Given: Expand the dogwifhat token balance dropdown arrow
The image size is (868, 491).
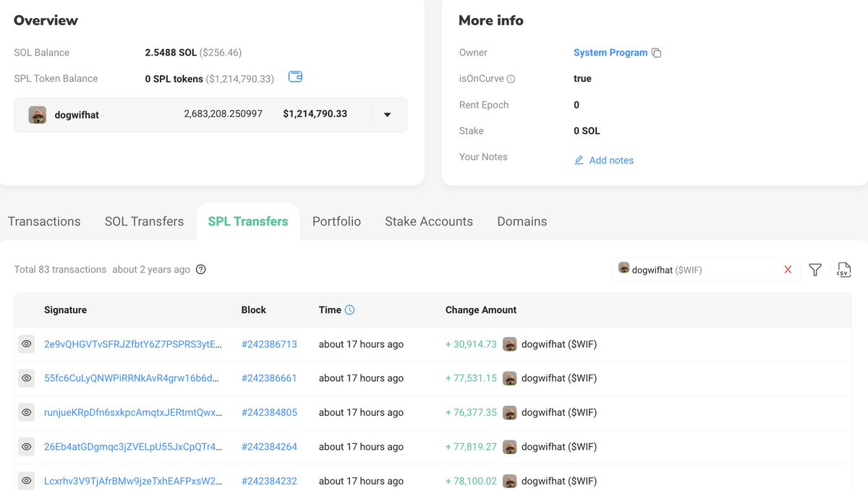Looking at the screenshot, I should (388, 115).
